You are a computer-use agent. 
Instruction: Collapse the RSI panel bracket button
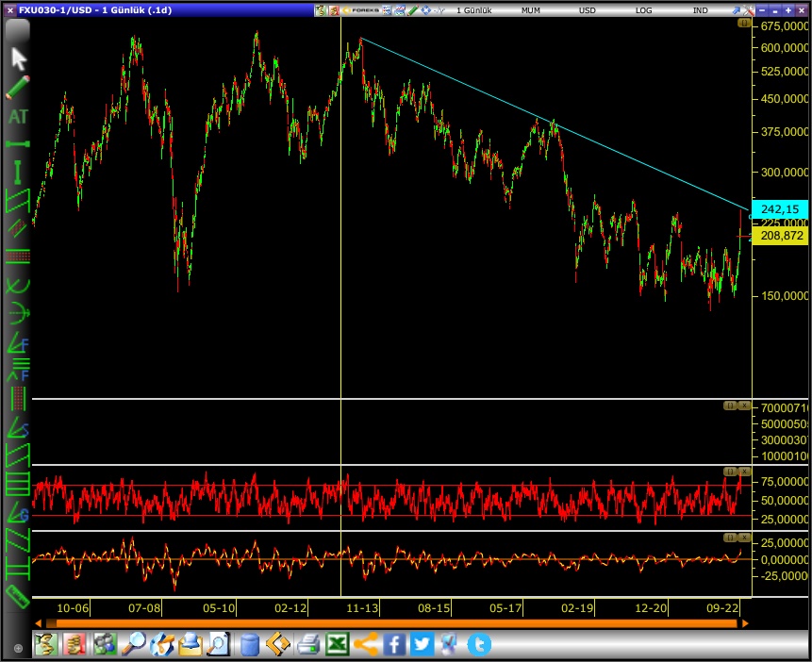(730, 472)
